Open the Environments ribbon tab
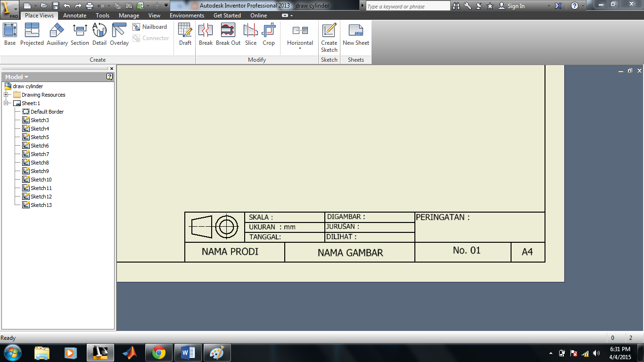 186,15
